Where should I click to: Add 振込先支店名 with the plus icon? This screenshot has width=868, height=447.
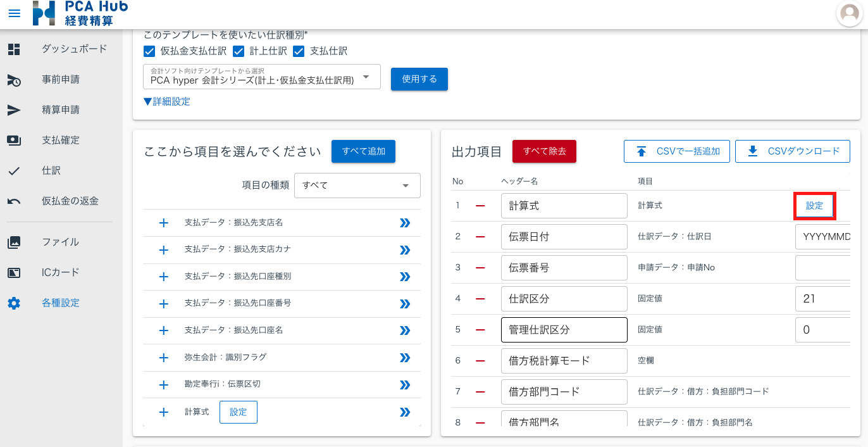coord(163,223)
